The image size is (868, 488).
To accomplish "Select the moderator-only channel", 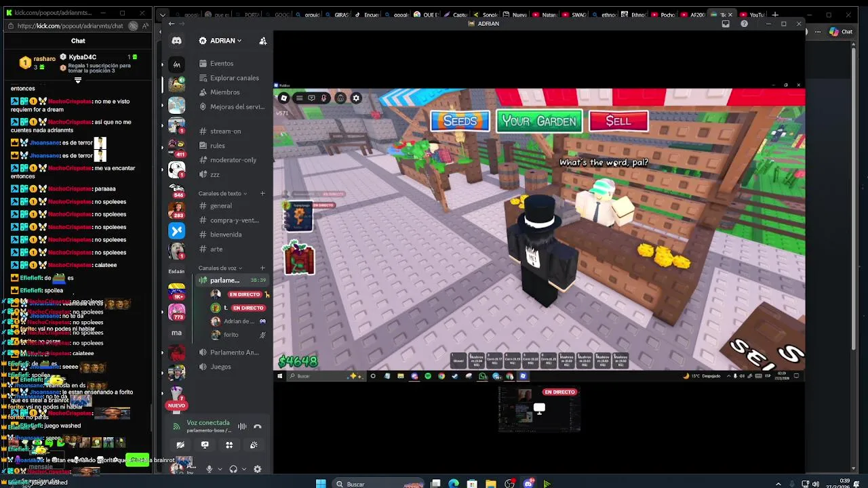I will point(233,160).
